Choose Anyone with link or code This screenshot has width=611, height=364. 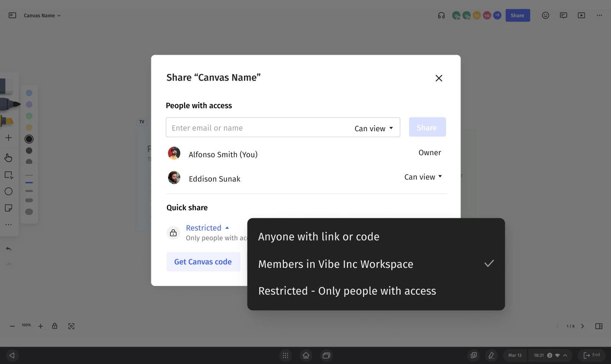click(x=318, y=237)
